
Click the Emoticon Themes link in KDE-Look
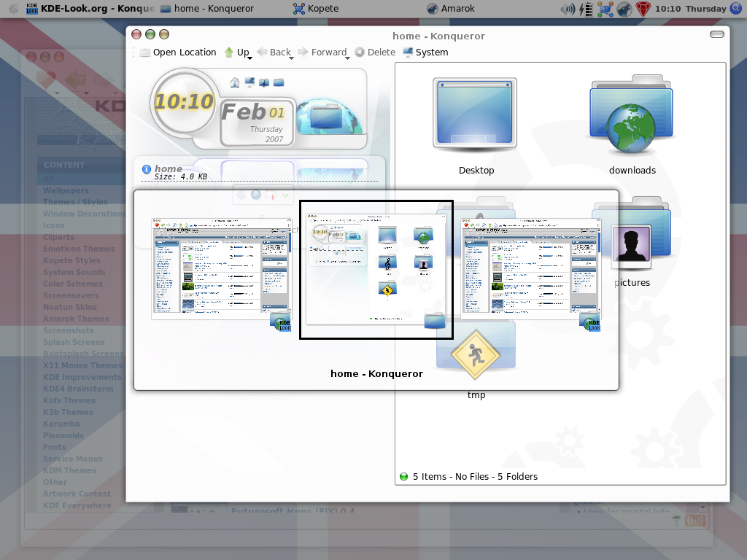pos(79,249)
